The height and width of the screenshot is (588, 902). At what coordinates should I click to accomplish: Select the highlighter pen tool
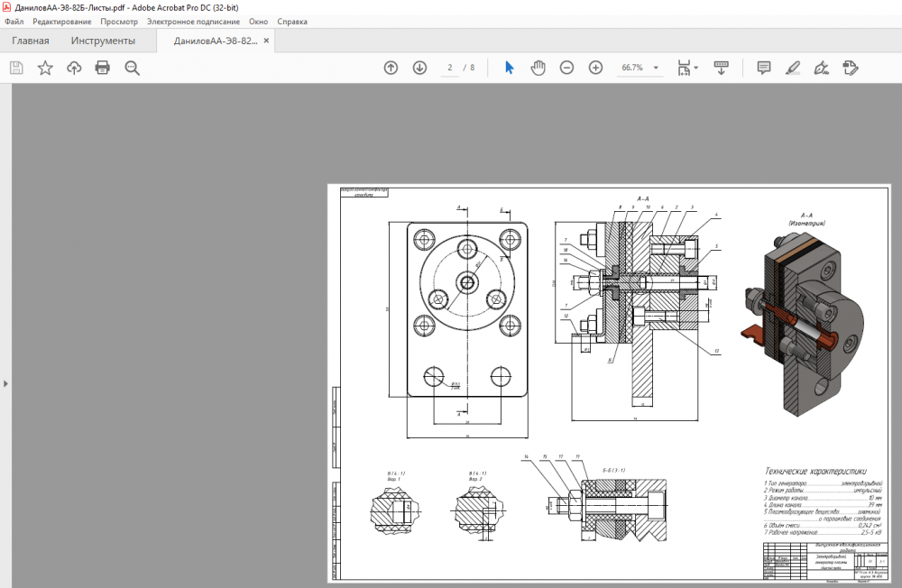click(x=793, y=68)
